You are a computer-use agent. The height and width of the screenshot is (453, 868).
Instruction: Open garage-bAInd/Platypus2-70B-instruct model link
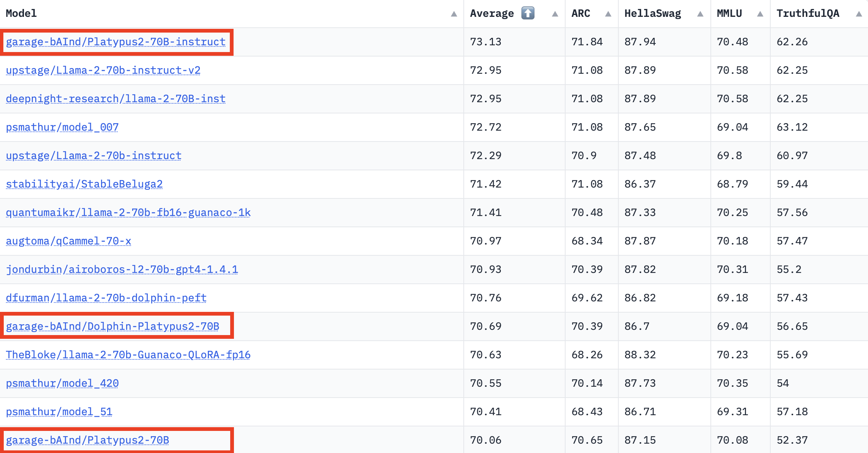coord(116,42)
